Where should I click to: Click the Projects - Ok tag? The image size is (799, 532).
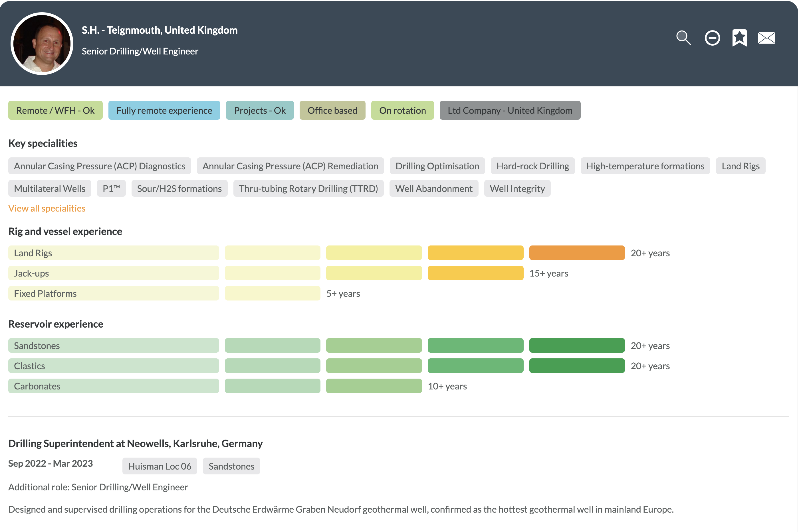259,110
